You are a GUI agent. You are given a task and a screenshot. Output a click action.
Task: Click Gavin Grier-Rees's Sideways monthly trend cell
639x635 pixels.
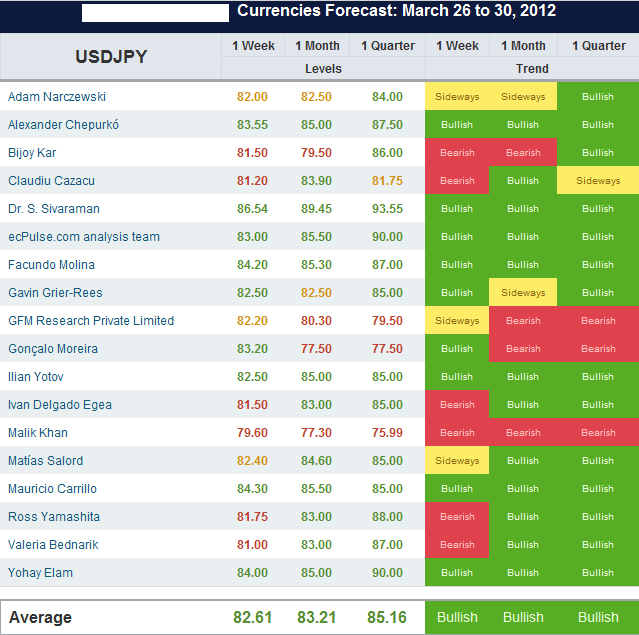[523, 293]
